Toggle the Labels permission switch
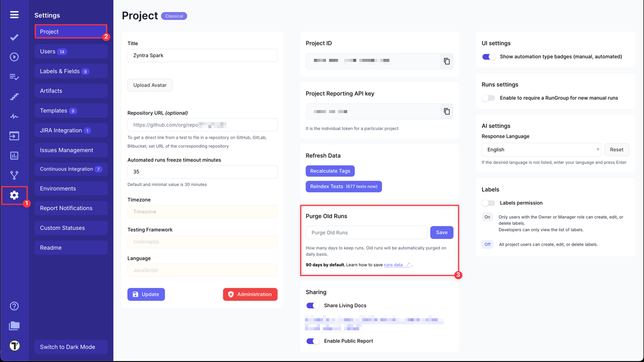 (x=488, y=203)
